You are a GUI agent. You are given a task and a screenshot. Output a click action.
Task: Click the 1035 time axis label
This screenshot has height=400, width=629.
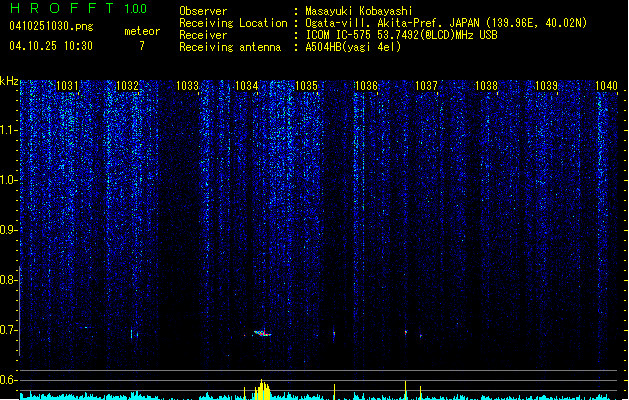click(x=306, y=86)
